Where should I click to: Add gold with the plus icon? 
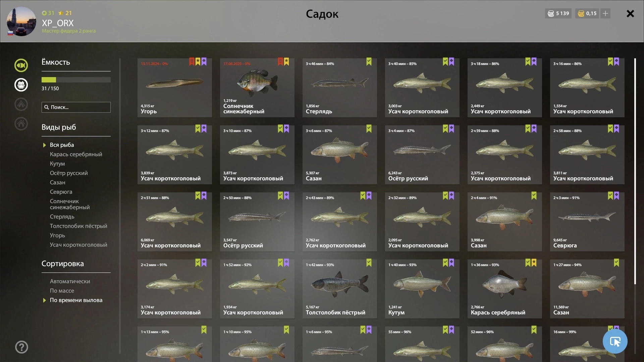click(605, 13)
